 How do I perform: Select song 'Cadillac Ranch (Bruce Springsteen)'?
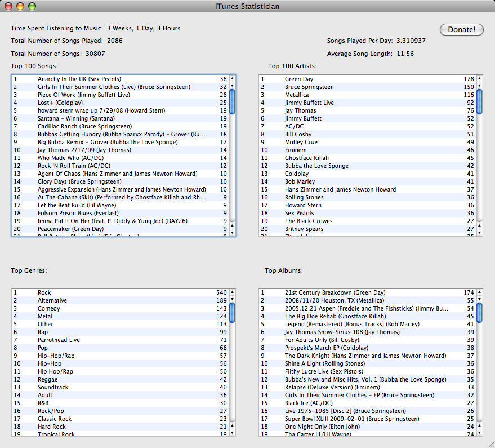pos(121,126)
